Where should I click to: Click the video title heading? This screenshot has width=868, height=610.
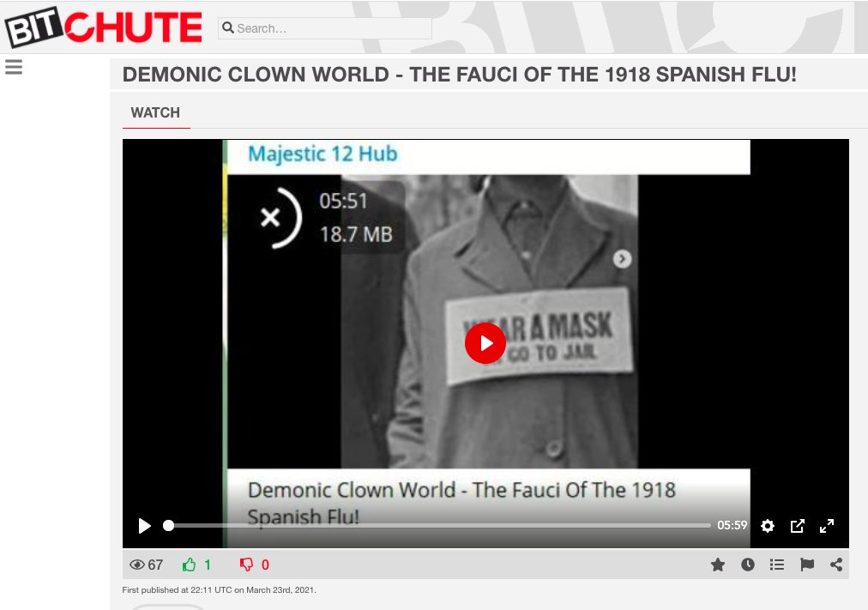pos(460,74)
